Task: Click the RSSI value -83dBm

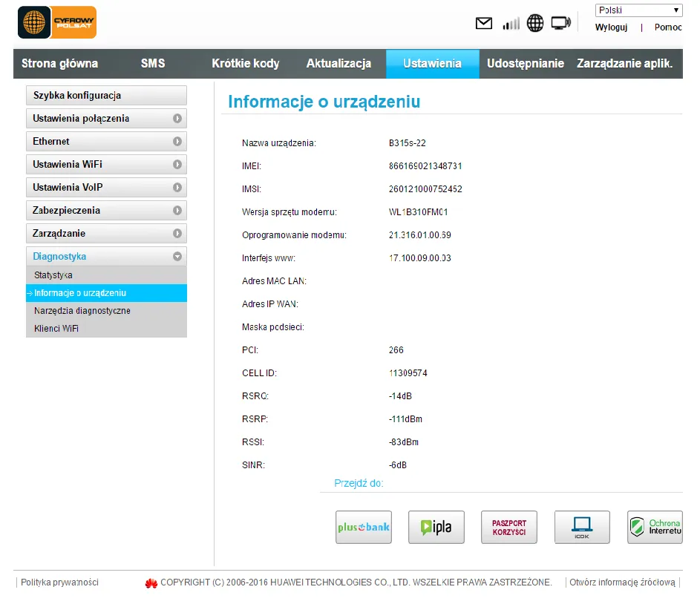Action: pos(404,442)
